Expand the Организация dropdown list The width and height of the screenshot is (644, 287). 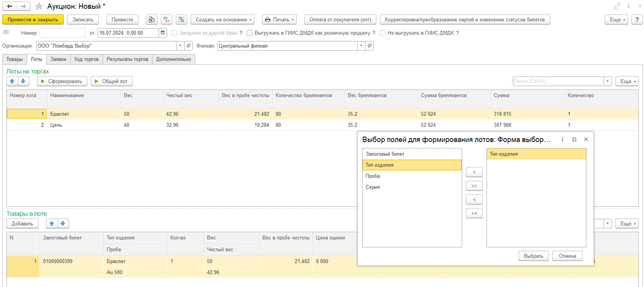tap(180, 46)
